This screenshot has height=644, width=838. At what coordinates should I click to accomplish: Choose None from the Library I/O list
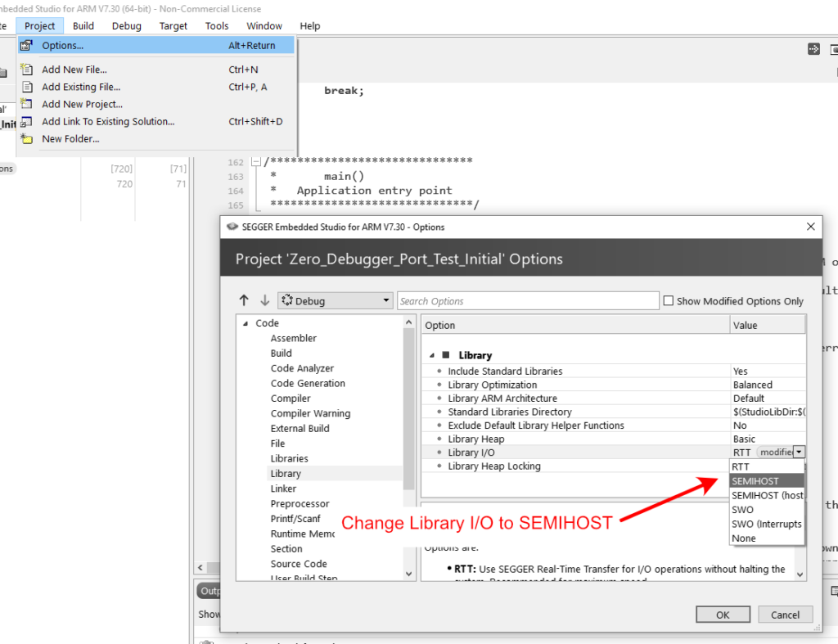(766, 538)
